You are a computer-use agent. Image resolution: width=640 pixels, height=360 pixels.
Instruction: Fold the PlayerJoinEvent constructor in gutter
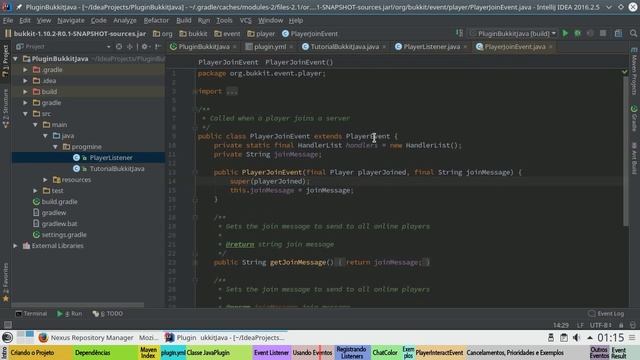click(195, 172)
